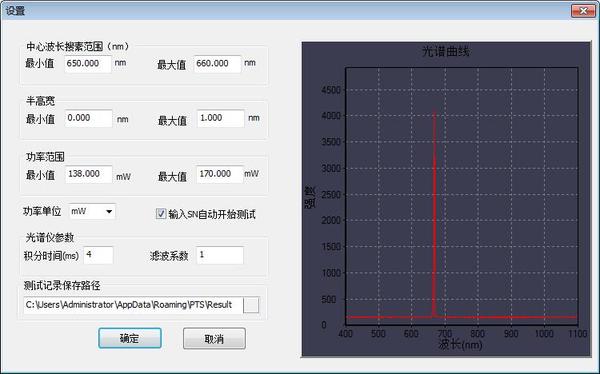Click the power range minimum field 138.000

click(89, 174)
